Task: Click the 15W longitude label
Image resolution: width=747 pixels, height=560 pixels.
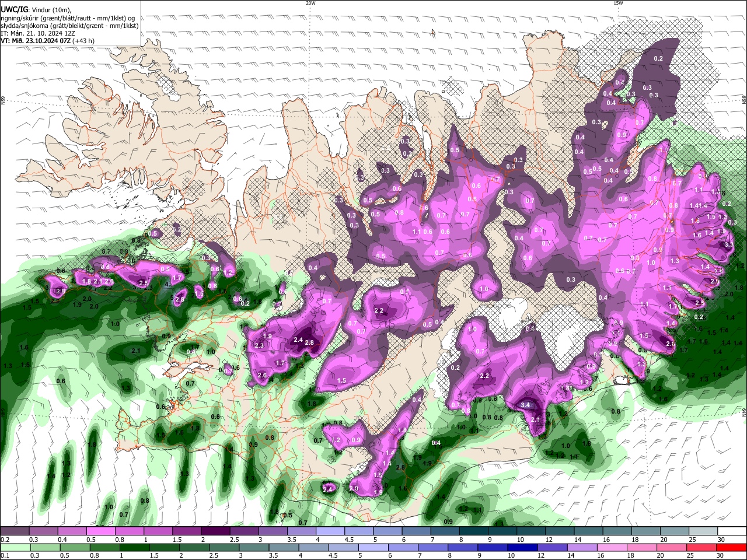Action: 618,3
